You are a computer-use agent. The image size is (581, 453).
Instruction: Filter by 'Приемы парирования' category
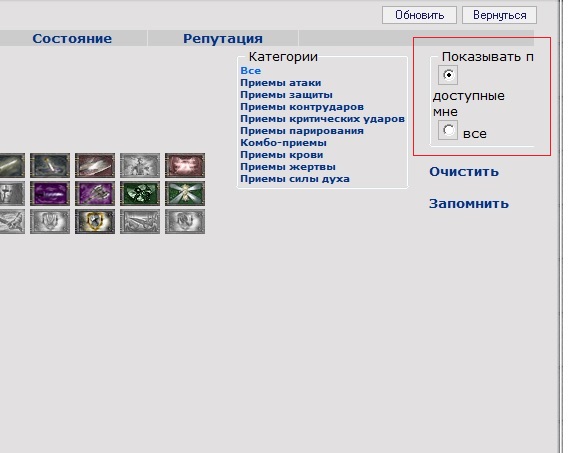pyautogui.click(x=302, y=131)
